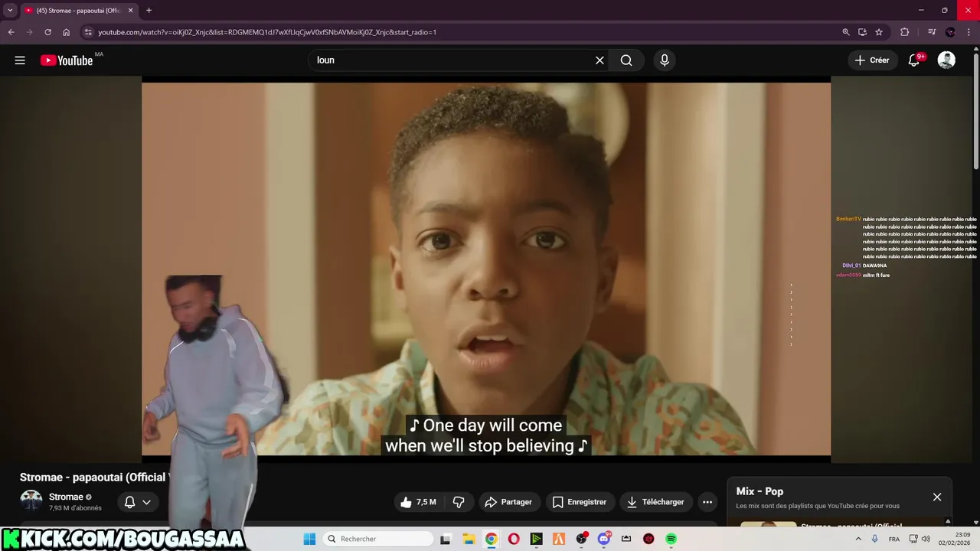Save video with Enregistrer button
This screenshot has height=551, width=980.
(x=580, y=502)
